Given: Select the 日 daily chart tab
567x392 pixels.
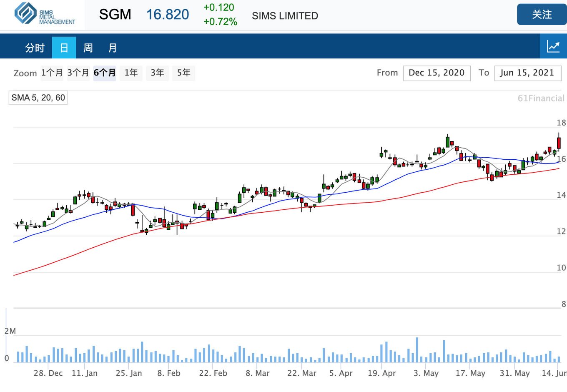Looking at the screenshot, I should point(64,48).
